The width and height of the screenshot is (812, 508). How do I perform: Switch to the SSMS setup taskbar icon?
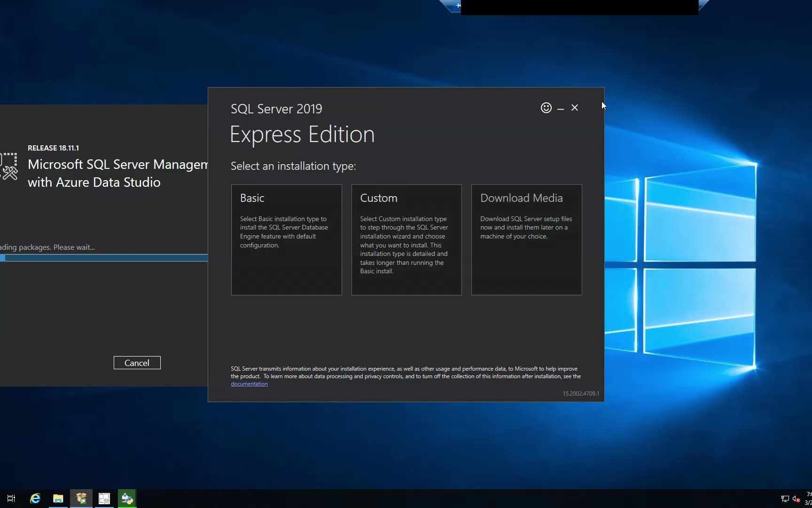pyautogui.click(x=104, y=499)
